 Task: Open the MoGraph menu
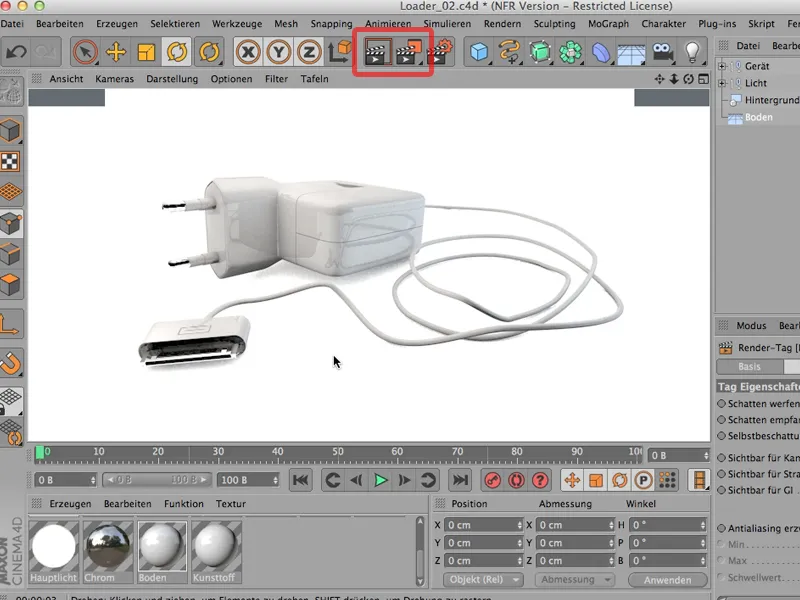(x=608, y=23)
